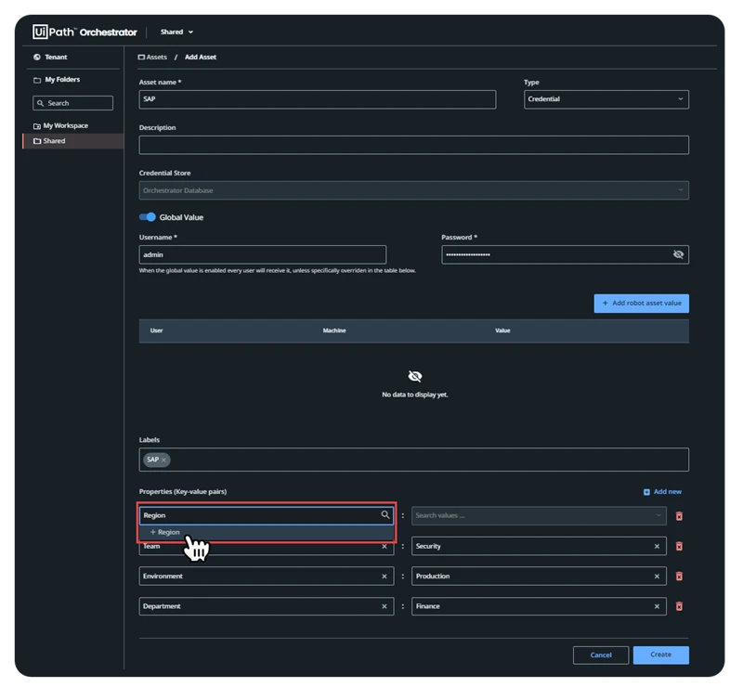The image size is (743, 700).
Task: Clear the Department key
Action: [x=385, y=607]
